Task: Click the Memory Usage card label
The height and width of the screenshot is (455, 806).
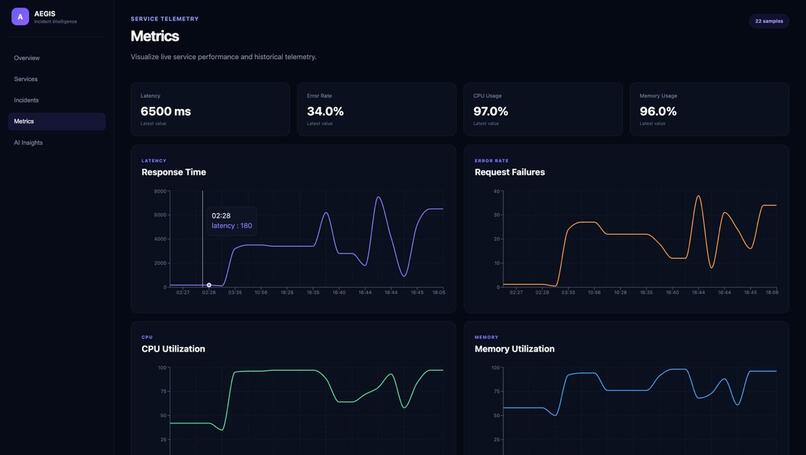Action: (x=658, y=96)
